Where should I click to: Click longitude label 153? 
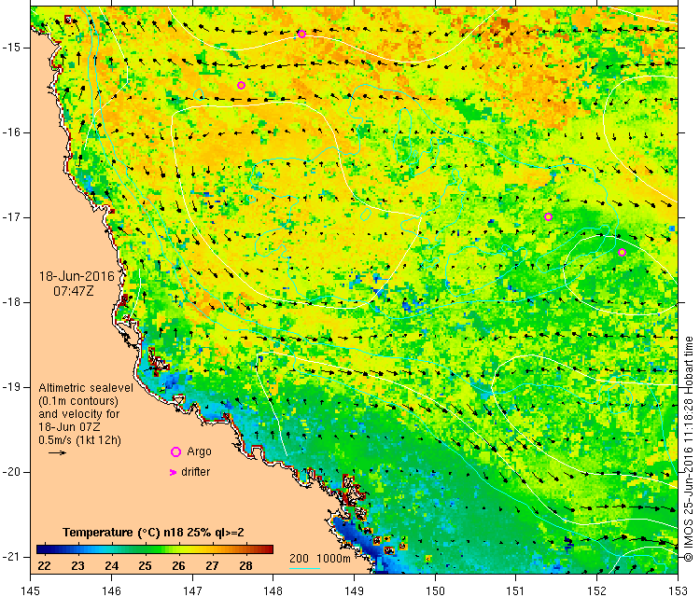click(678, 591)
